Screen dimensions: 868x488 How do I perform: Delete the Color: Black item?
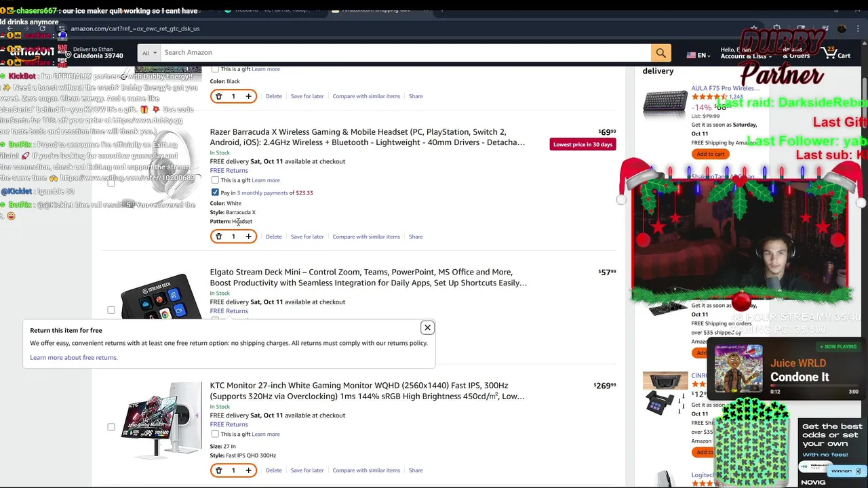(274, 96)
